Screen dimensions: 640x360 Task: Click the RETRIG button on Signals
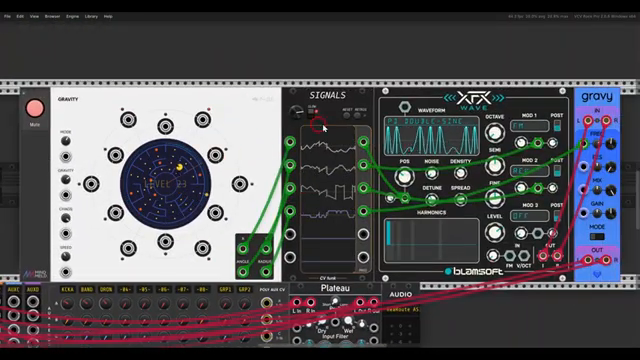358,116
